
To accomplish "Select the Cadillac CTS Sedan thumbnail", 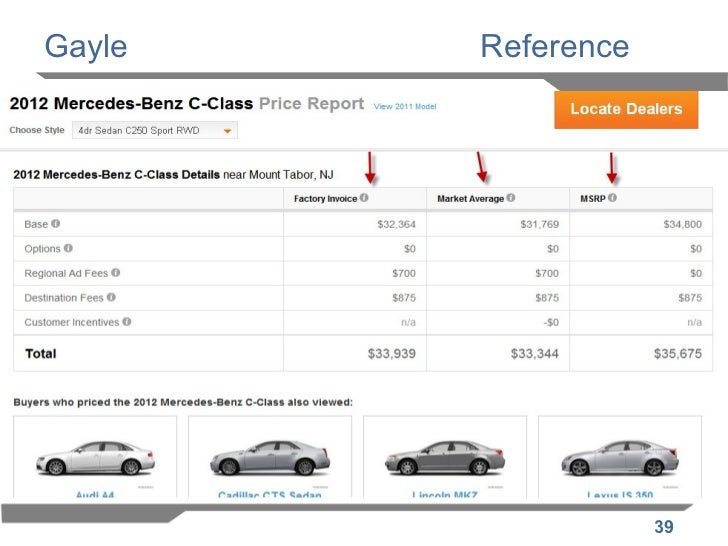I will pos(270,457).
